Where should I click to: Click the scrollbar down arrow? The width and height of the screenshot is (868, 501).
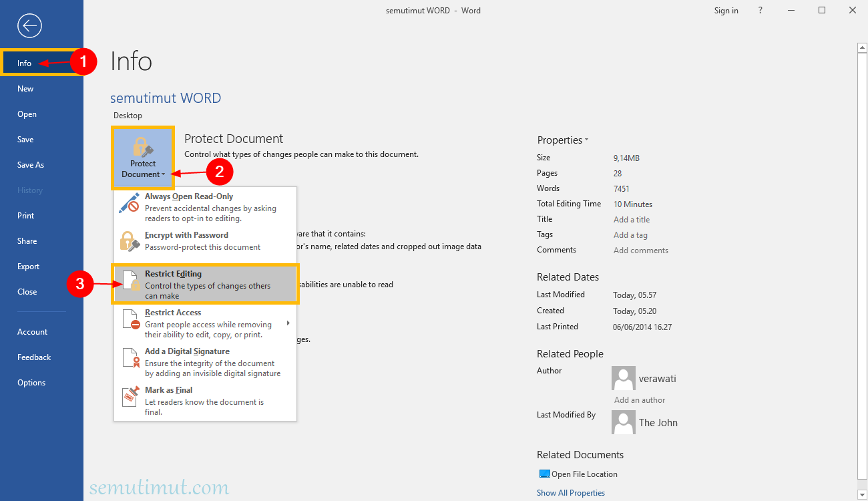(x=861, y=495)
